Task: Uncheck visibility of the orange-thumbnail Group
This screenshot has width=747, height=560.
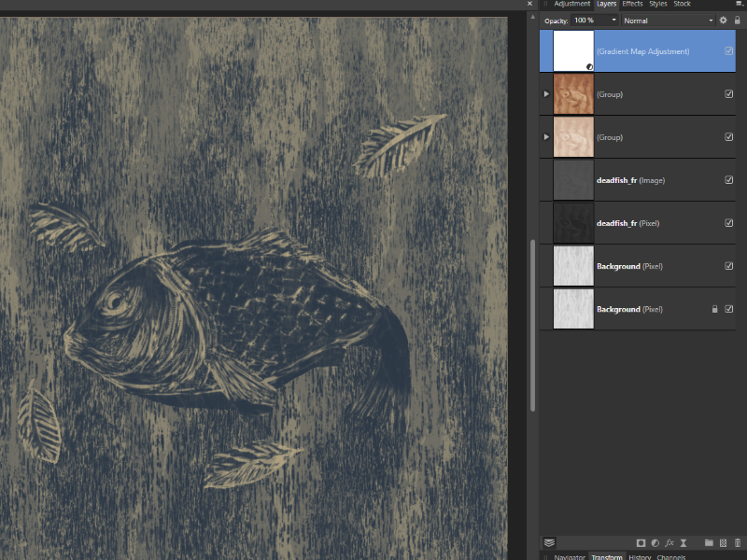Action: tap(729, 94)
